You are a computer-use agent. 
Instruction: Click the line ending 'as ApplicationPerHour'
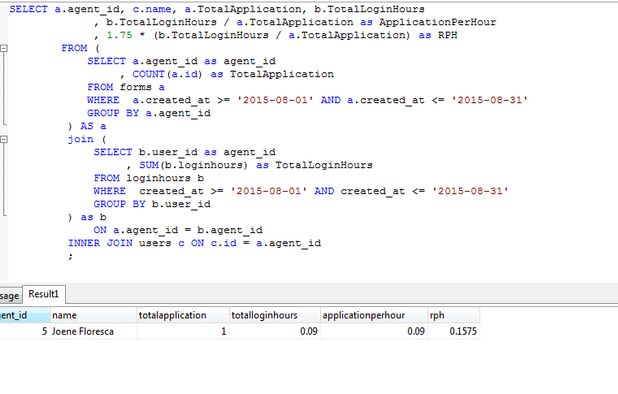[x=295, y=22]
